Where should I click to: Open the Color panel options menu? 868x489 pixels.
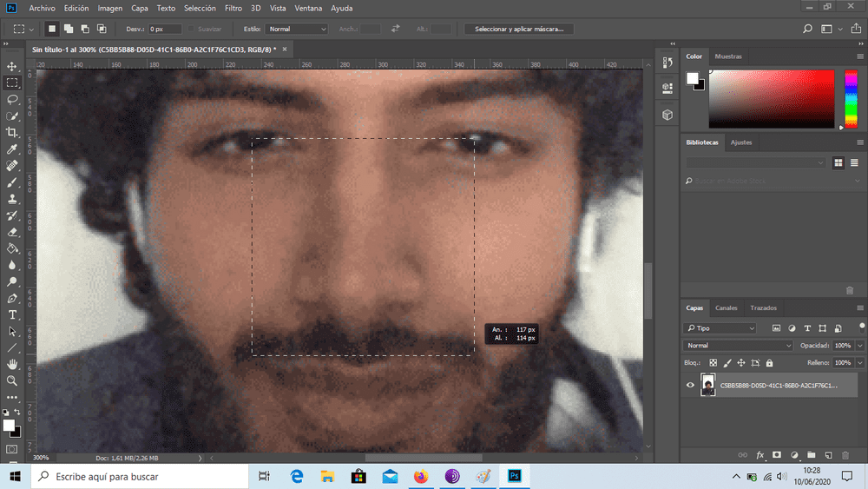[859, 56]
